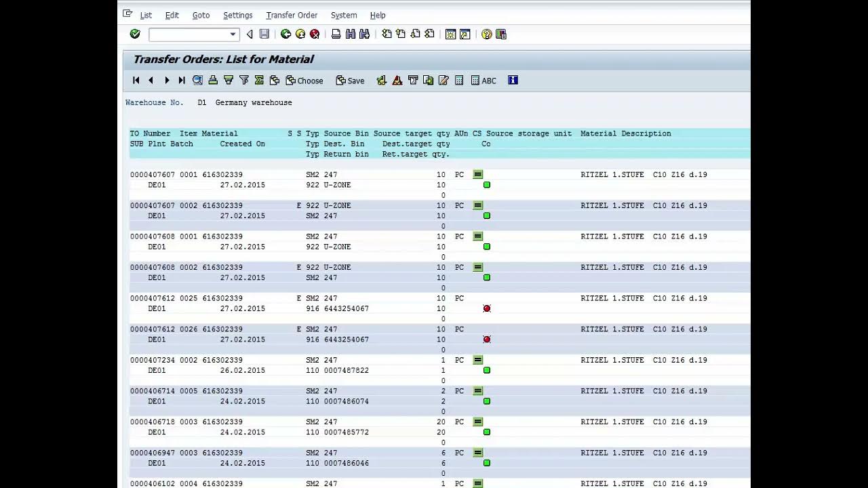
Task: Jump to first column with list arrow
Action: [x=136, y=80]
